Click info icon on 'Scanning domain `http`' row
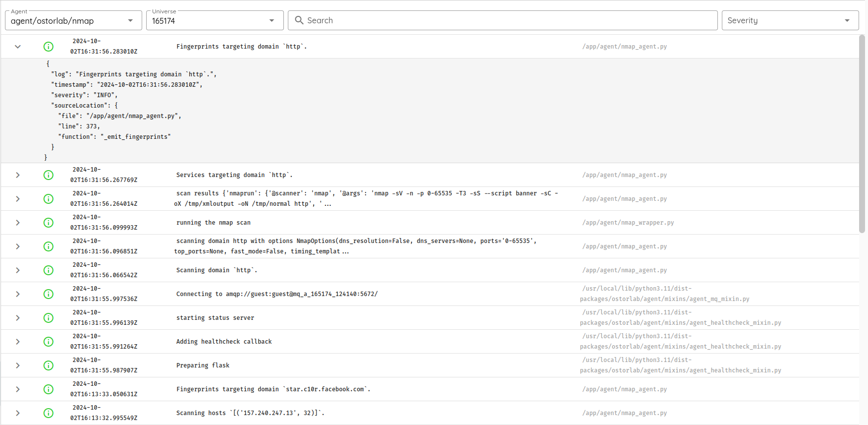Image resolution: width=868 pixels, height=425 pixels. click(49, 270)
